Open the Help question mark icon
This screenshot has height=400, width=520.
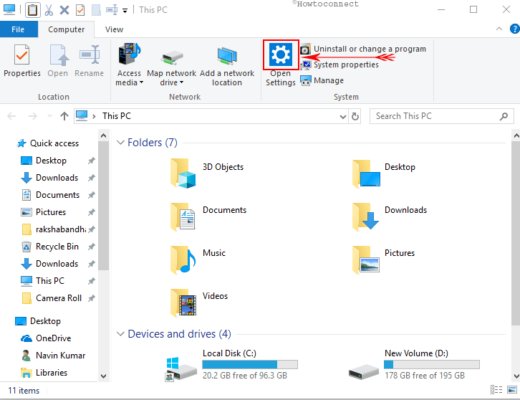514,29
